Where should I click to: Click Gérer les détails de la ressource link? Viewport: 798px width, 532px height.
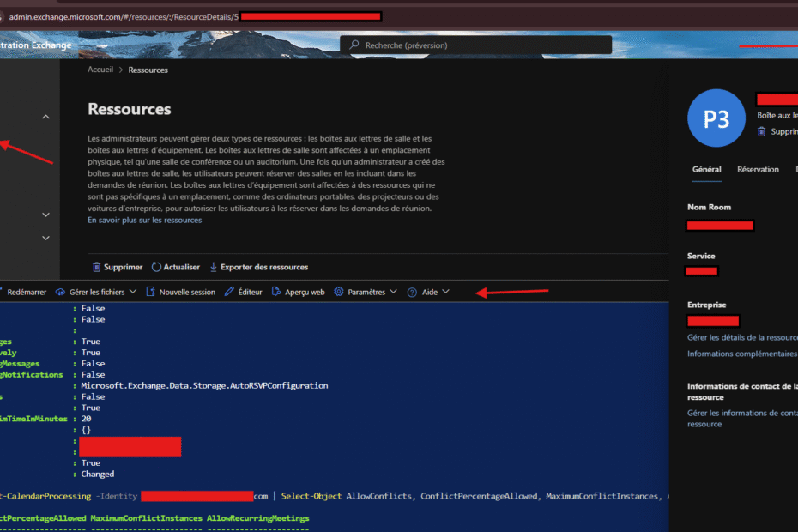(x=742, y=337)
